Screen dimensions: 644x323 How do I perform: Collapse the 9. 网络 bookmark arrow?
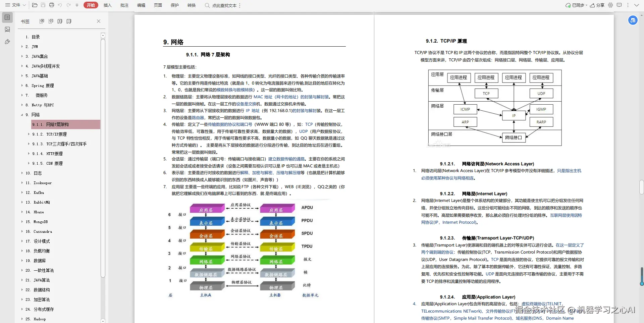[22, 115]
